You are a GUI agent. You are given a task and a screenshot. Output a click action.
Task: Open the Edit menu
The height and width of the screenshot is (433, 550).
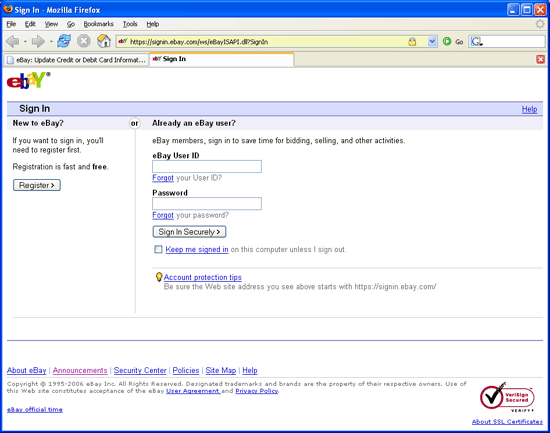(x=30, y=24)
